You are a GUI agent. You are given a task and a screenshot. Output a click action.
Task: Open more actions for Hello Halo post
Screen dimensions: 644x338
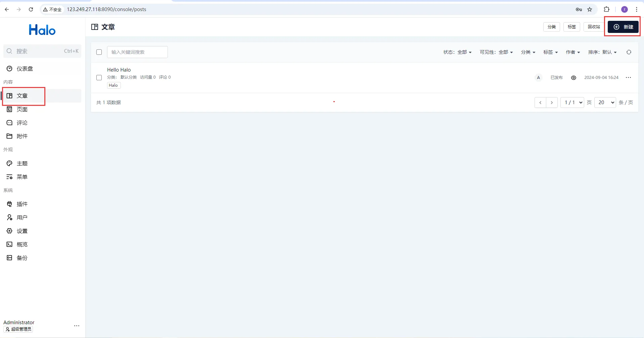coord(629,78)
